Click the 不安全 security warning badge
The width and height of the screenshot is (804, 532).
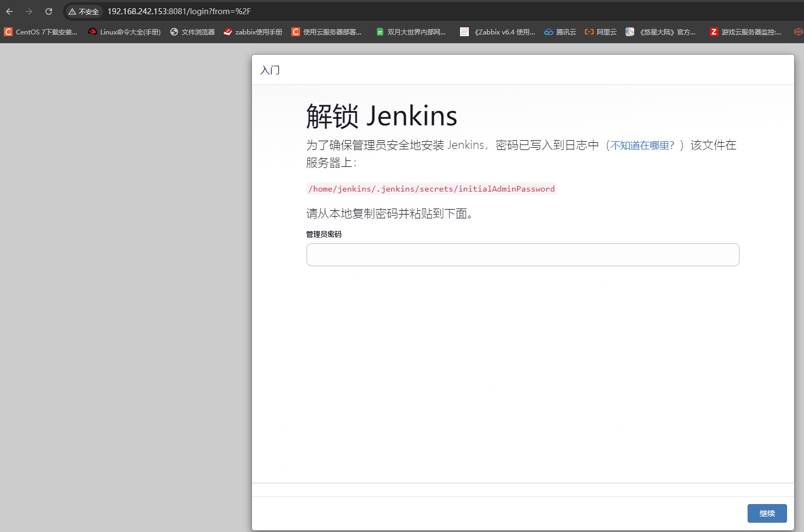pyautogui.click(x=84, y=11)
